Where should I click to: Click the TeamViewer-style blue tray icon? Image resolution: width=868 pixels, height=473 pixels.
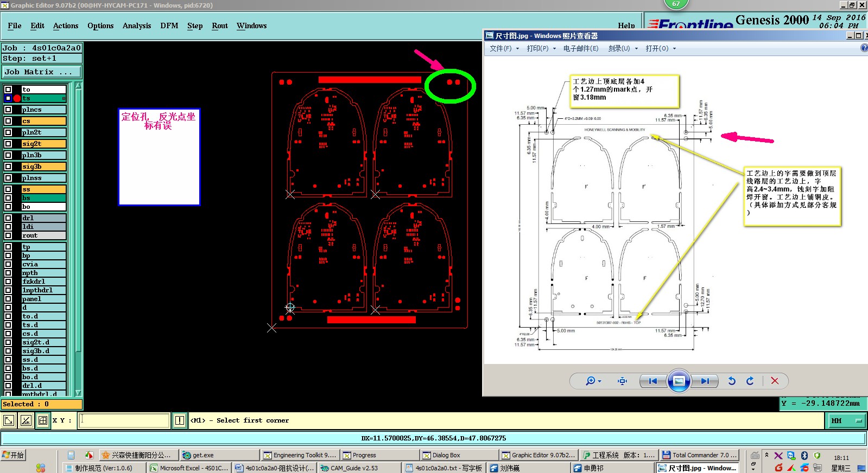[791, 456]
